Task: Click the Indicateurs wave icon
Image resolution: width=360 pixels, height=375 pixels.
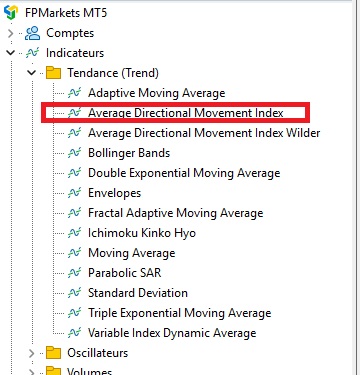Action: click(33, 53)
